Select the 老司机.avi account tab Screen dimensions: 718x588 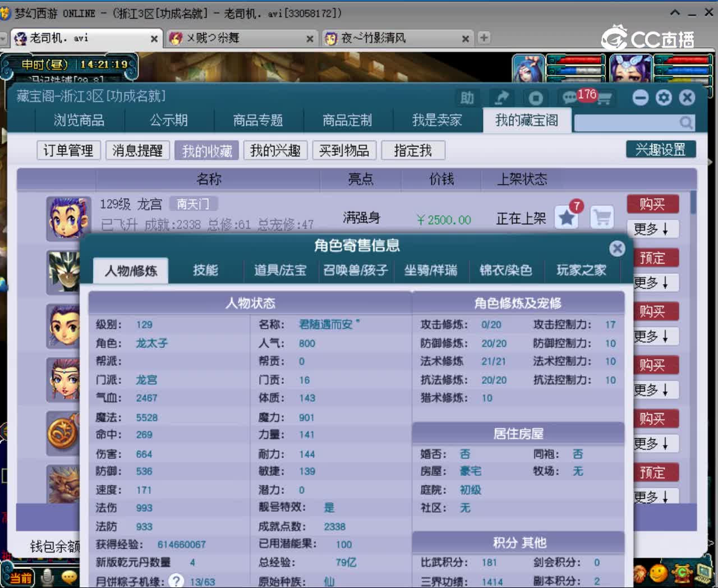tap(85, 38)
